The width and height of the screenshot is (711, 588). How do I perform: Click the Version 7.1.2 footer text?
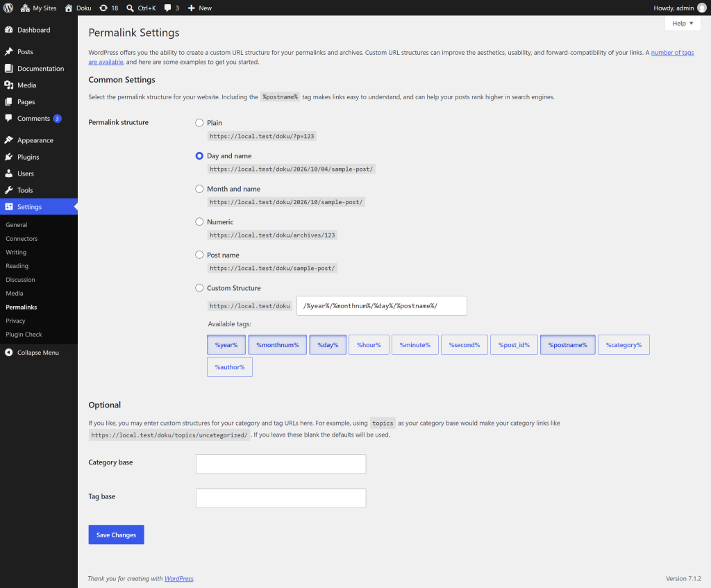click(x=683, y=578)
